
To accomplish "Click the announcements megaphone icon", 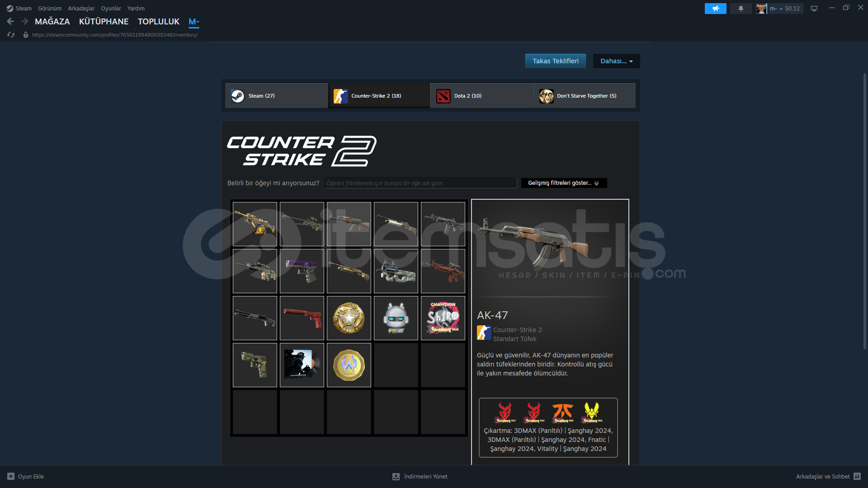I will point(715,9).
